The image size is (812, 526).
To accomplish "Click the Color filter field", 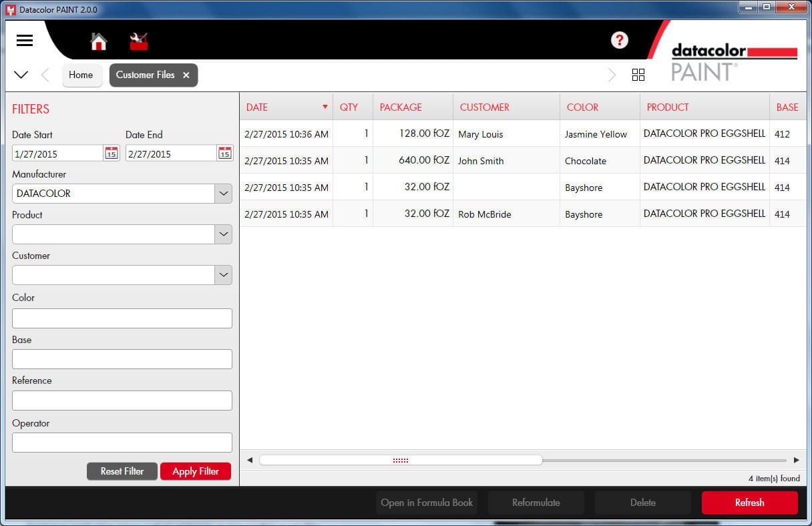I will (122, 318).
